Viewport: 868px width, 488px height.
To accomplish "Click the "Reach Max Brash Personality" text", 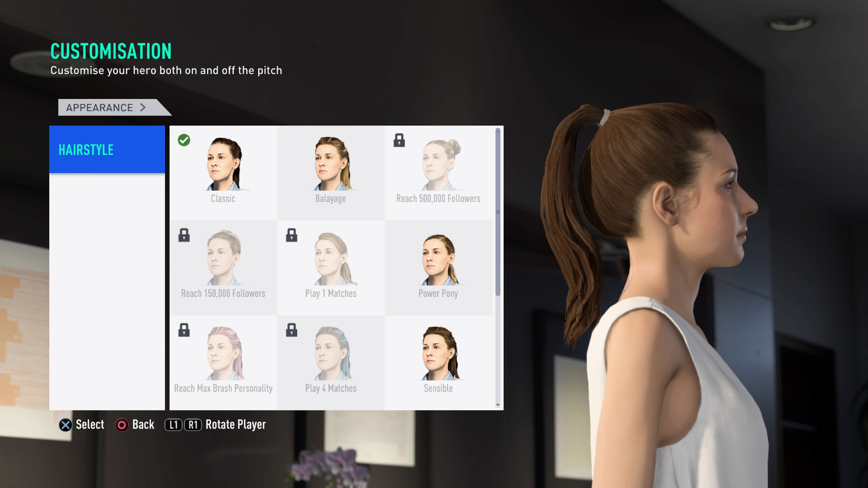I will pyautogui.click(x=223, y=388).
